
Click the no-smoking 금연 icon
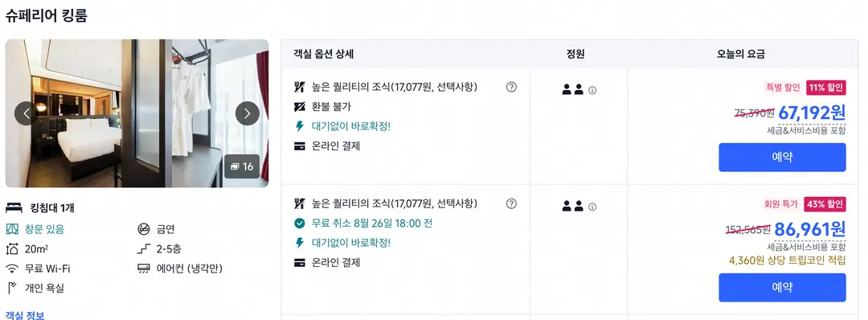[143, 228]
